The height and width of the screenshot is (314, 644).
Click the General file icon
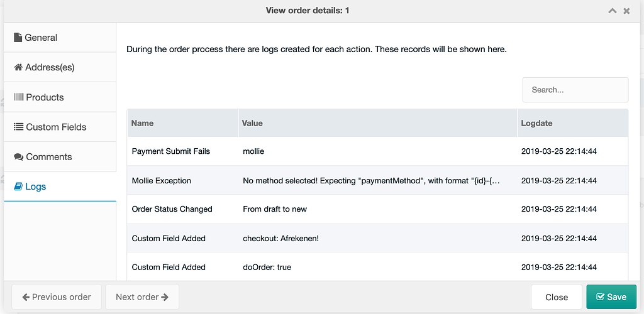[18, 37]
